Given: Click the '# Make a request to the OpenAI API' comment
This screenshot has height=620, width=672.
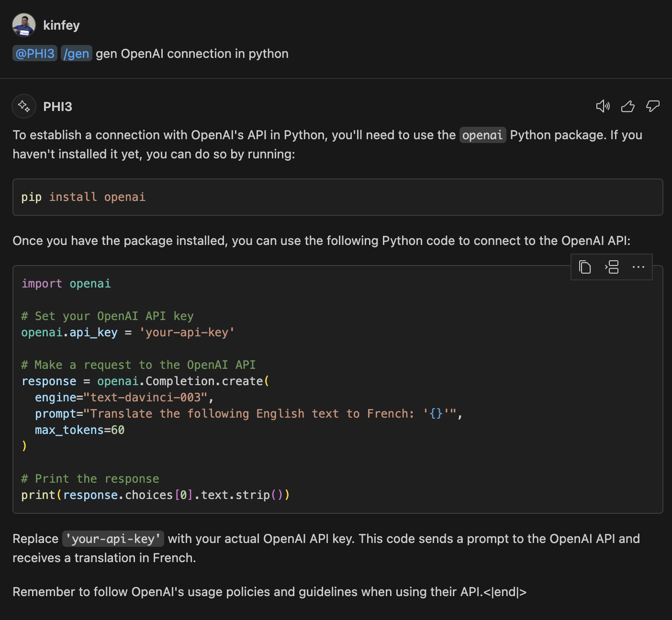Looking at the screenshot, I should tap(138, 365).
